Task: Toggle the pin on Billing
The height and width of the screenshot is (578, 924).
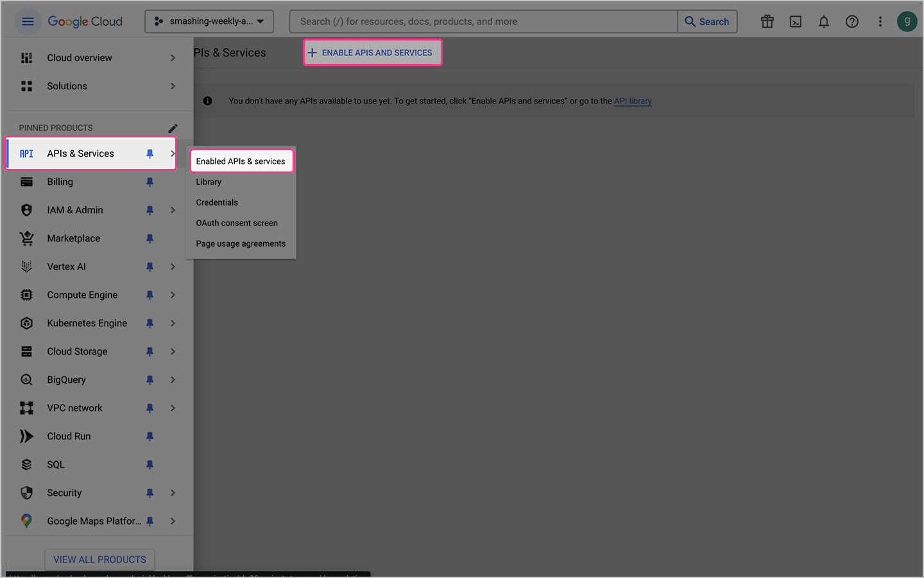Action: coord(150,182)
